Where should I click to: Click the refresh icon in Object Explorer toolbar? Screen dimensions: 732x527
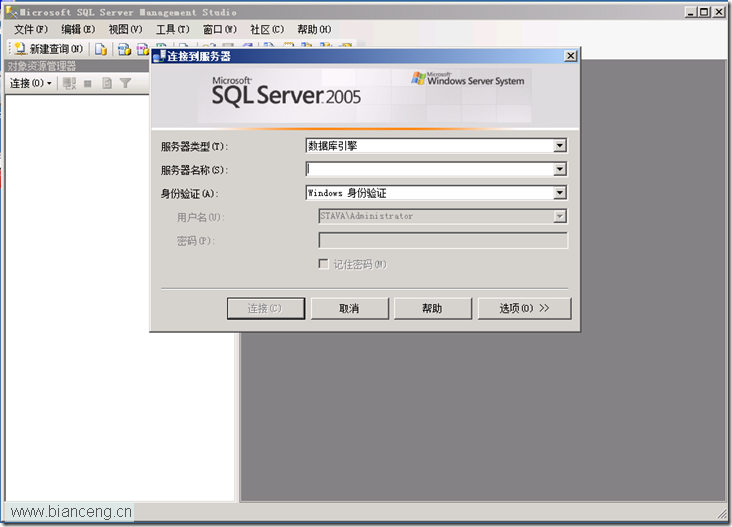[x=107, y=84]
